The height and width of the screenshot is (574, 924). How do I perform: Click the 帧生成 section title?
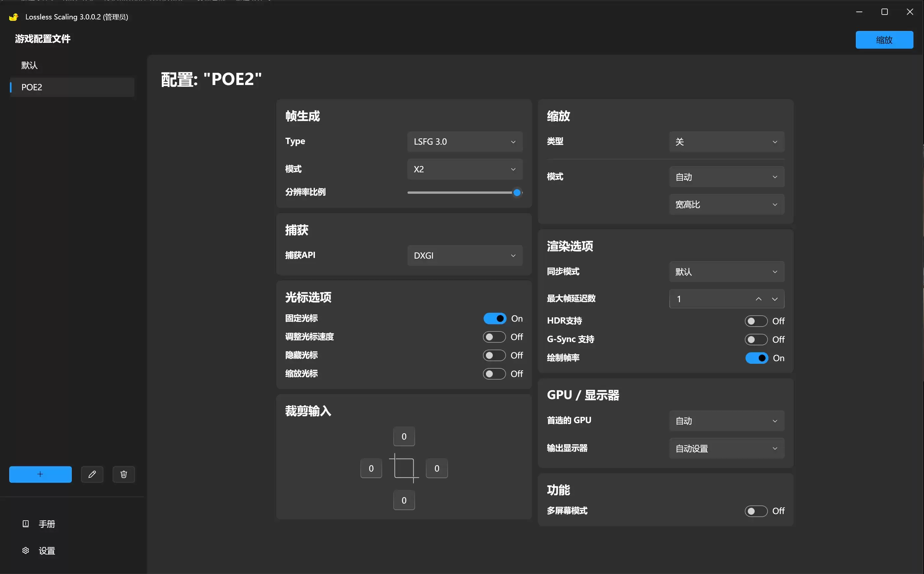tap(303, 116)
